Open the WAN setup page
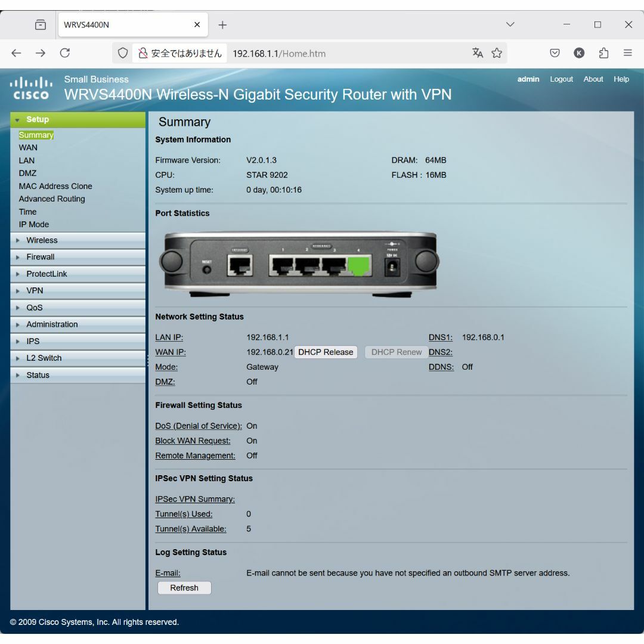 coord(28,147)
